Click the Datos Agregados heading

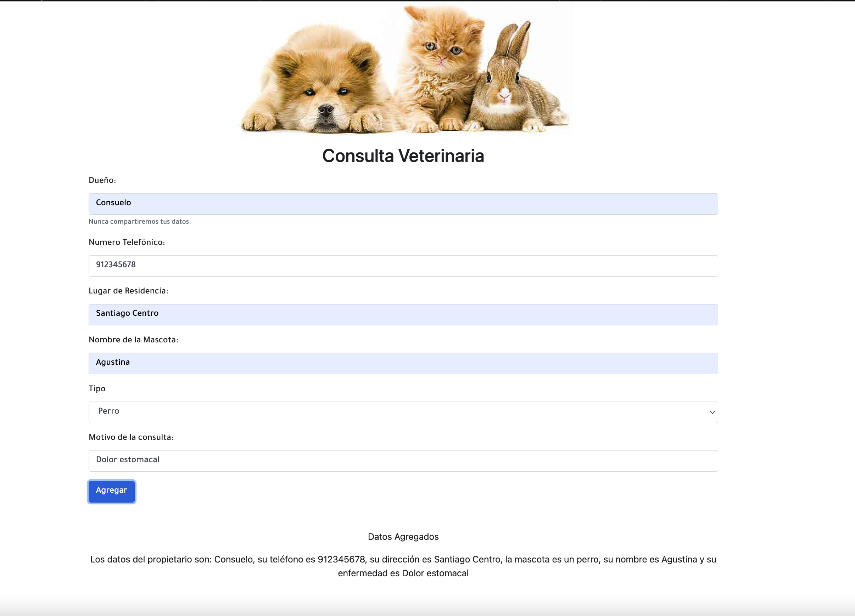[x=403, y=537]
